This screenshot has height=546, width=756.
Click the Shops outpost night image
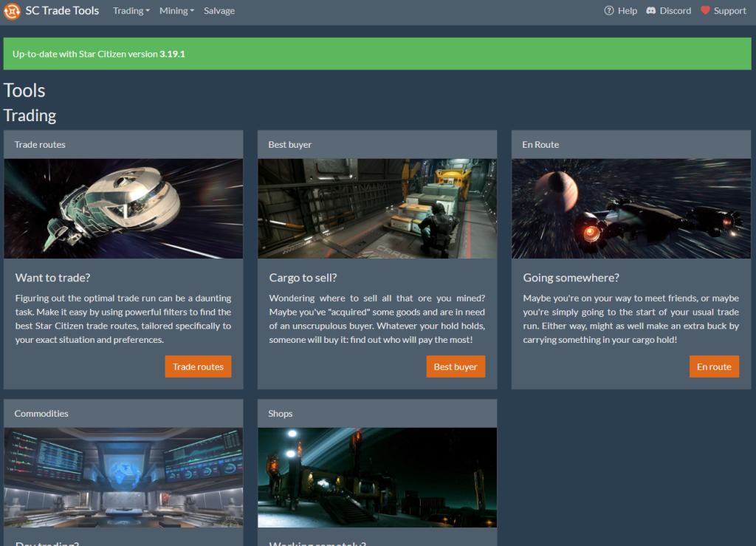[x=377, y=477]
